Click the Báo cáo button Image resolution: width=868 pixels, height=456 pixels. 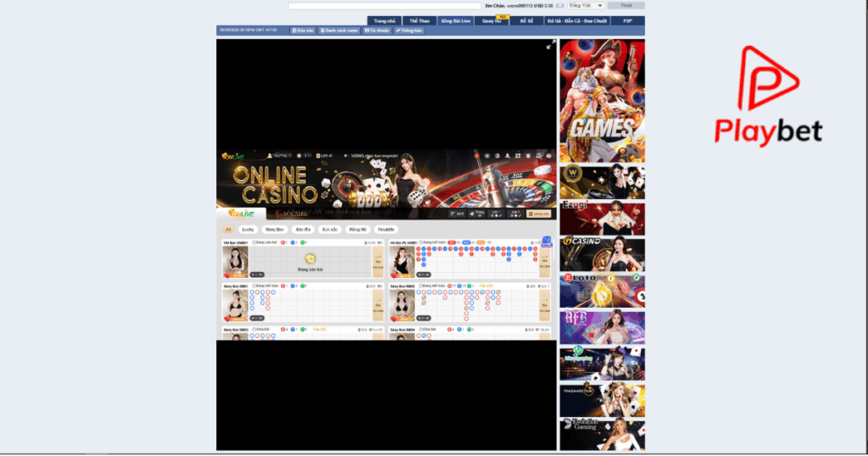pos(303,31)
